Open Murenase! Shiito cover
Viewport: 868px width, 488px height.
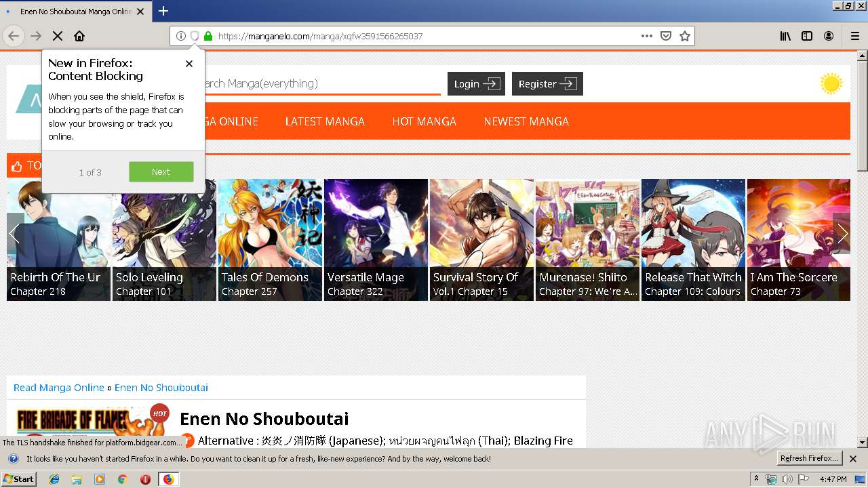point(587,239)
